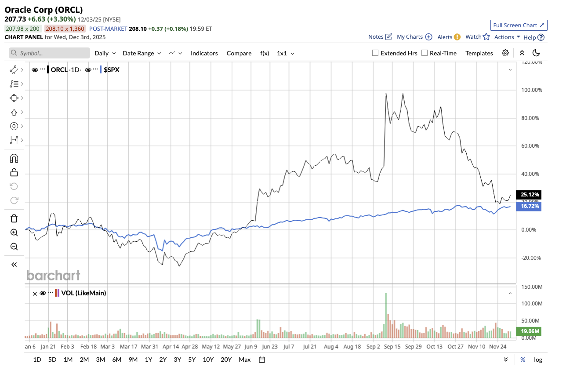Select the 6M time range

pos(117,360)
